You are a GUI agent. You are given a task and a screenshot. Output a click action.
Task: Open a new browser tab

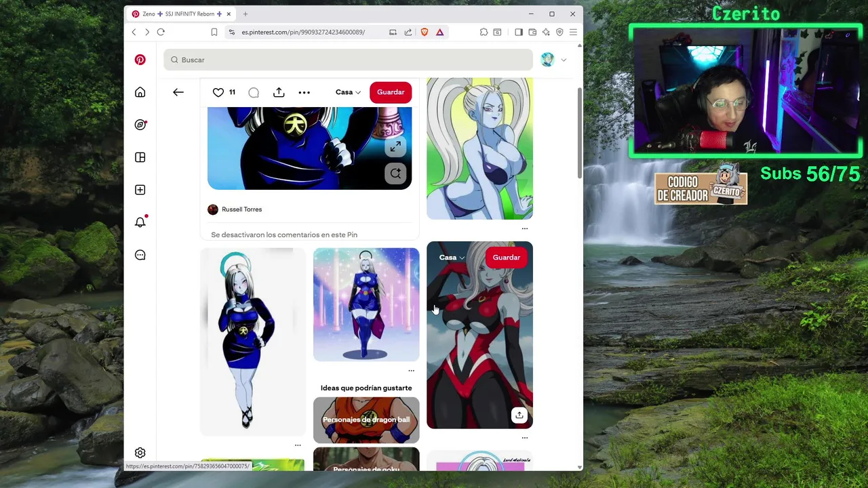pyautogui.click(x=245, y=14)
